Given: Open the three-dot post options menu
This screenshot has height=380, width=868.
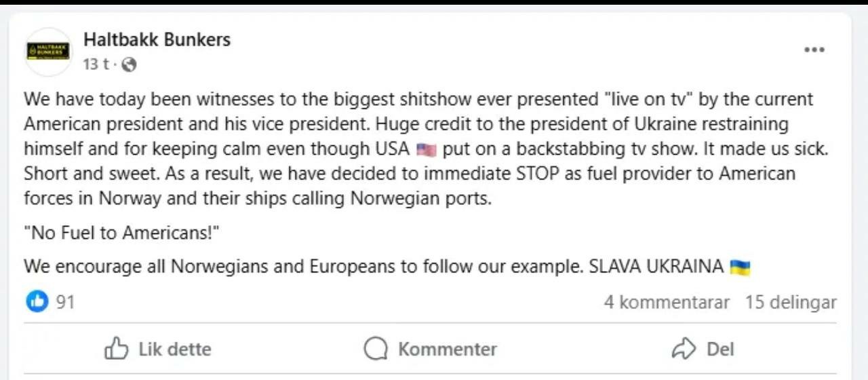Looking at the screenshot, I should 814,50.
